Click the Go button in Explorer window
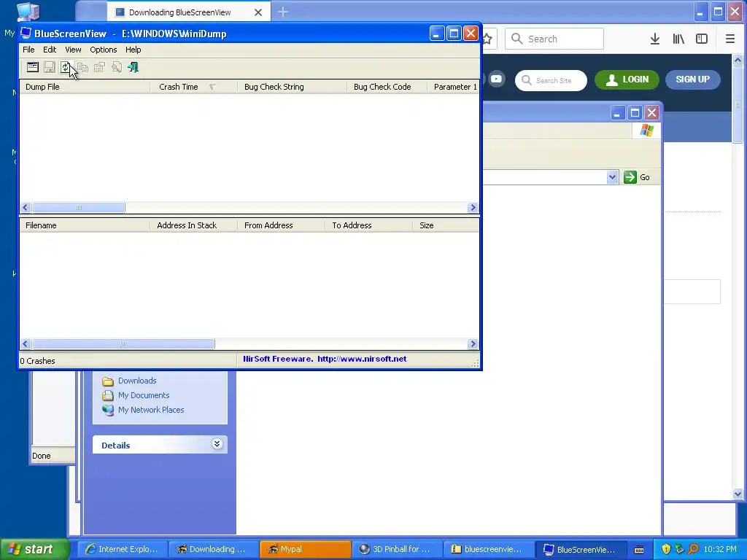Viewport: 747px width, 560px height. click(x=637, y=177)
